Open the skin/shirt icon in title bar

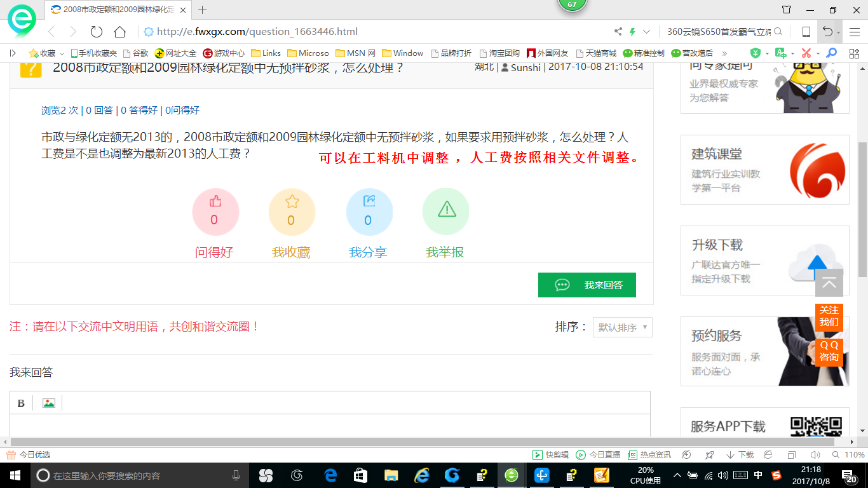click(x=787, y=10)
